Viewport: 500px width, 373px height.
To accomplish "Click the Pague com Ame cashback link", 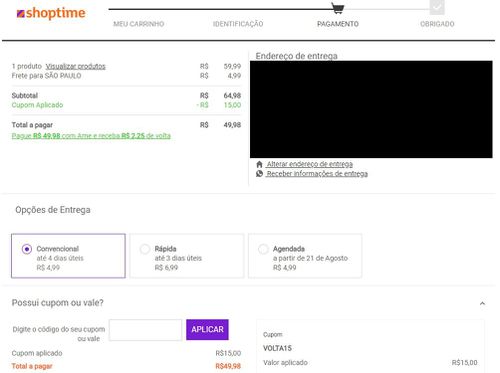I will [91, 136].
